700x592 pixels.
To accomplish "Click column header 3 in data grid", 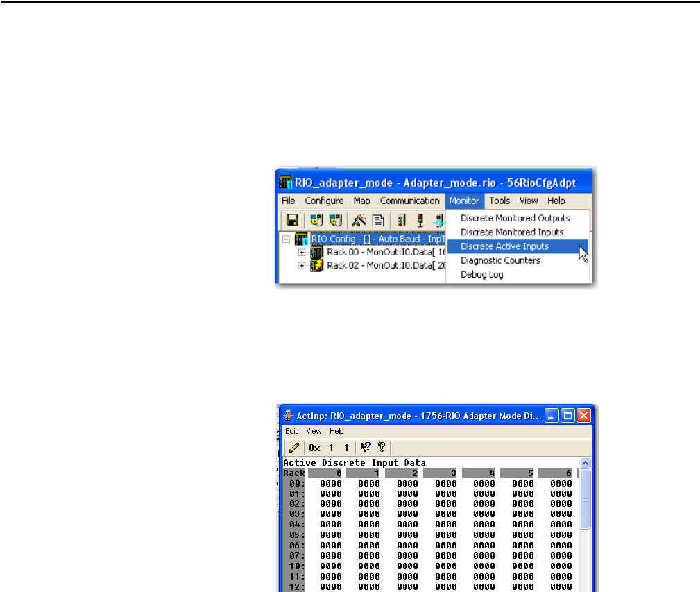I will (440, 473).
